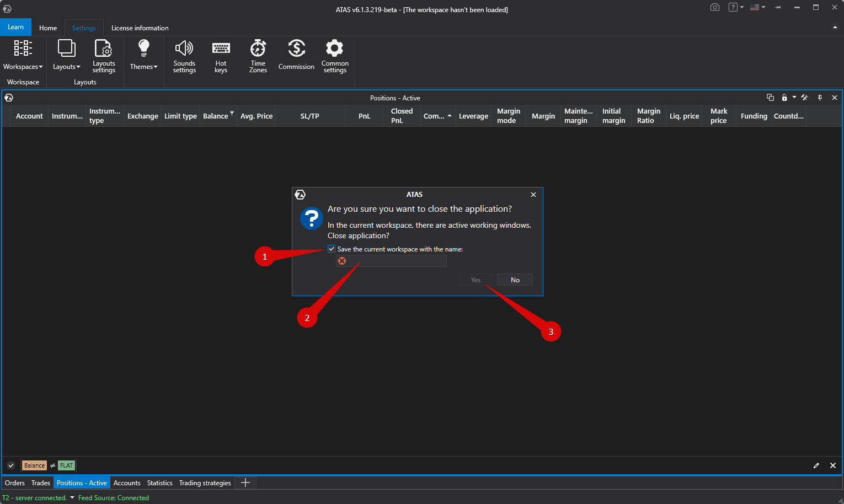The image size is (844, 504).
Task: Expand the lock options dropdown arrow
Action: (794, 97)
